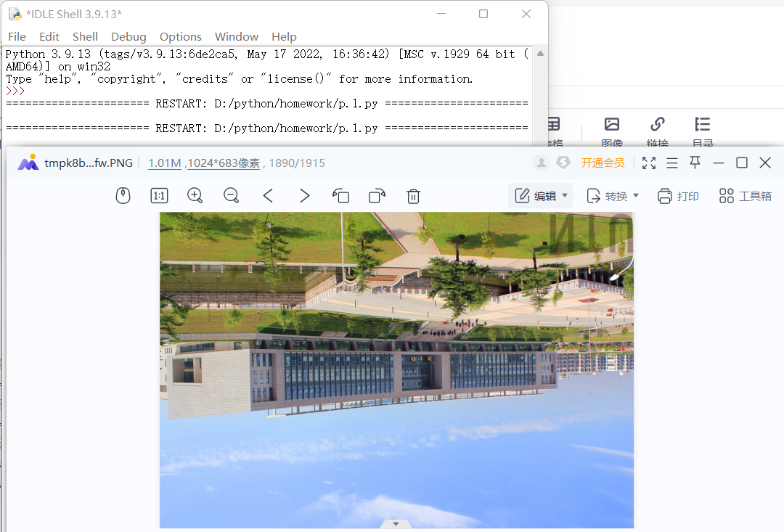
Task: Click the cloud sync icon beside avatar
Action: click(563, 163)
